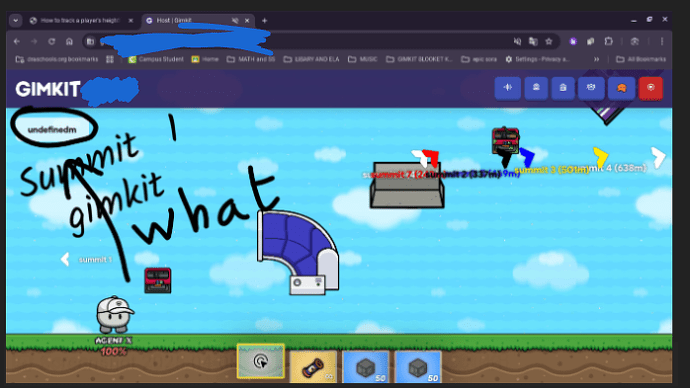Click the fourth blue Gimkit header button
The height and width of the screenshot is (388, 690).
tap(591, 88)
